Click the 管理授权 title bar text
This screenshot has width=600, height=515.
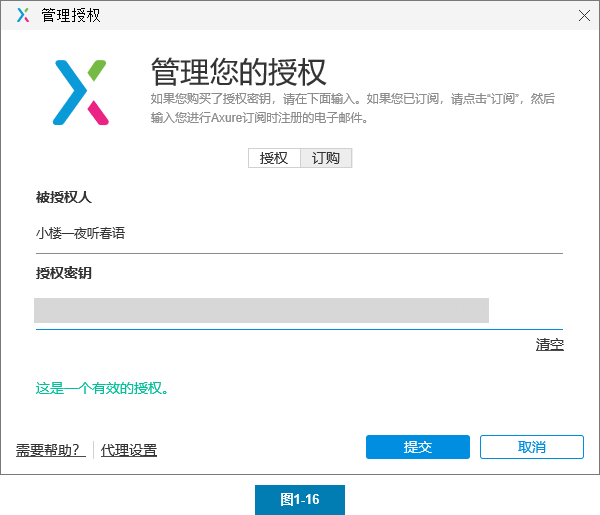71,16
